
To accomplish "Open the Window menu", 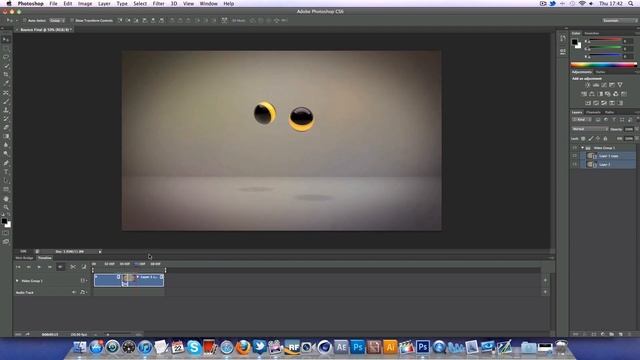I will (x=209, y=4).
